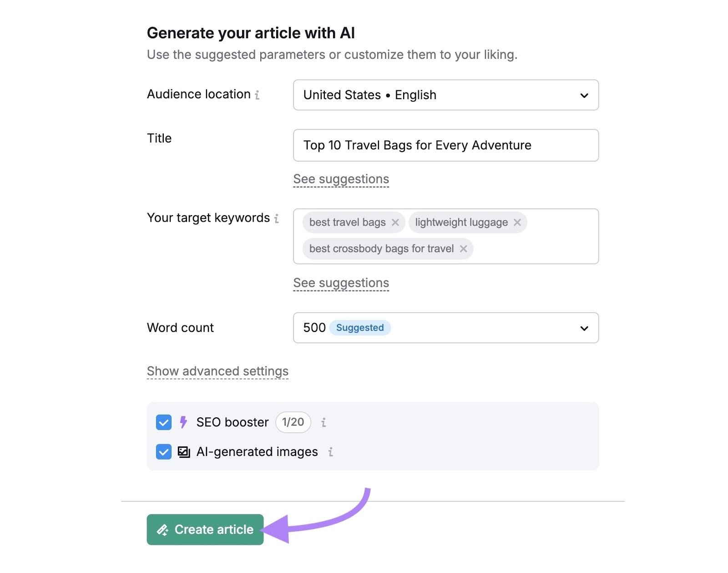Open the Audience location dropdown
This screenshot has width=728, height=573.
584,95
